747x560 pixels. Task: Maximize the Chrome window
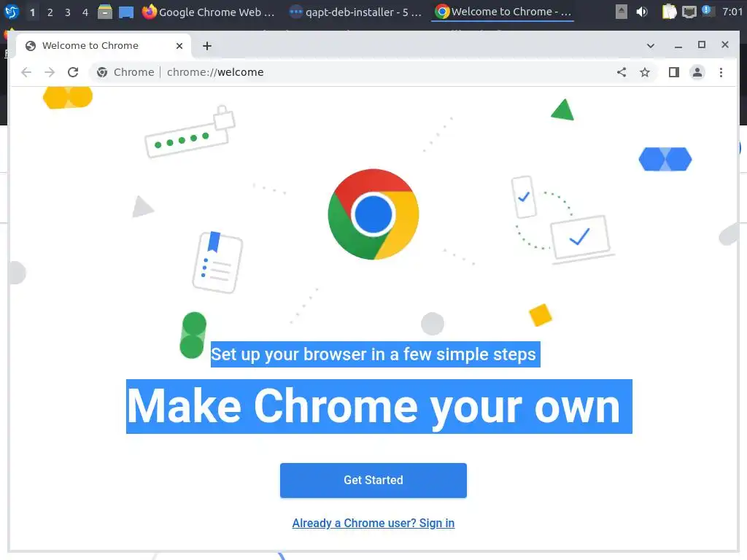tap(702, 44)
